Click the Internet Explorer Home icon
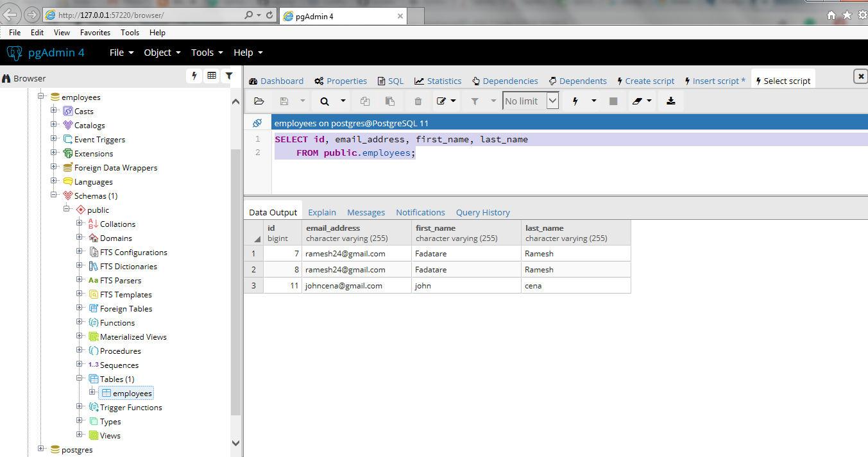868x457 pixels. click(831, 15)
